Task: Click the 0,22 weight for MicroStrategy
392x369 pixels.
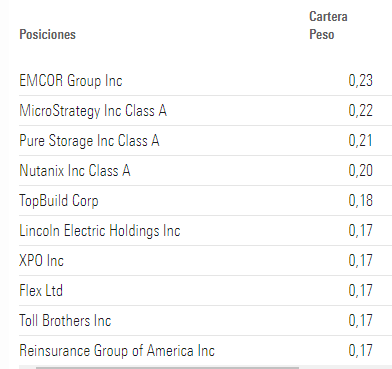Action: click(360, 111)
